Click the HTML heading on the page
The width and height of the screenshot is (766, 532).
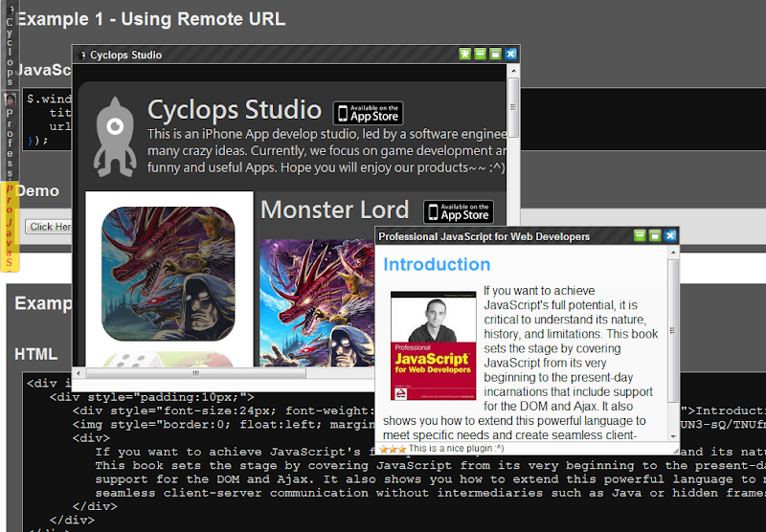pos(36,354)
